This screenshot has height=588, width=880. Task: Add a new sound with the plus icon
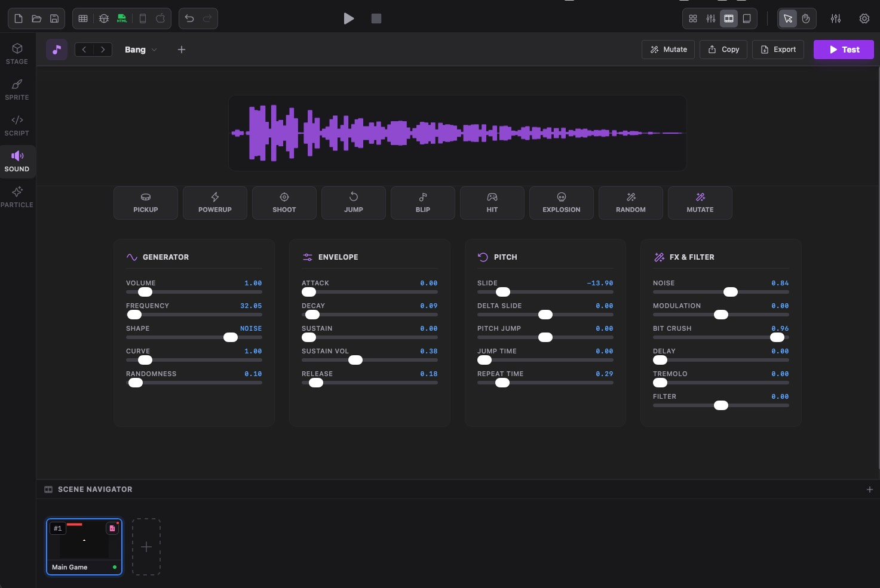[182, 50]
